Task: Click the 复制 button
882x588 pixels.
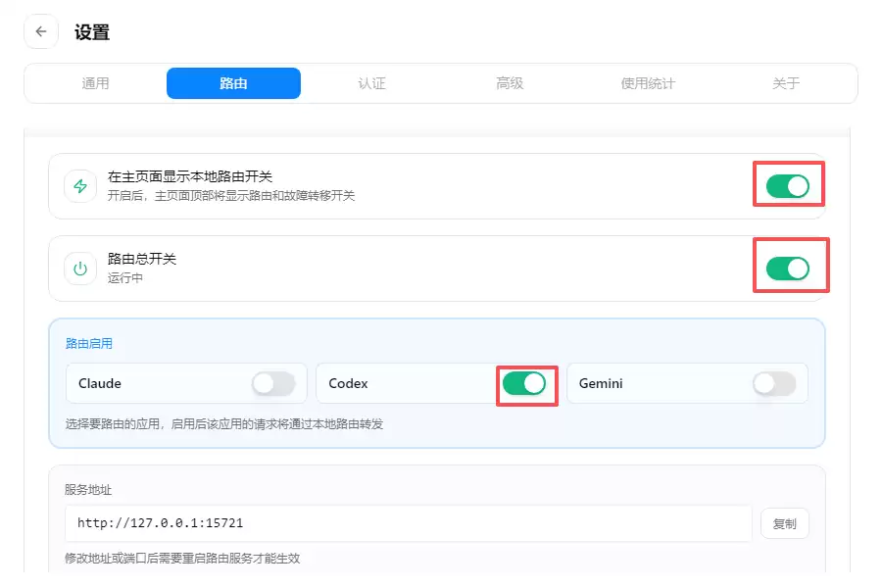Action: 785,524
